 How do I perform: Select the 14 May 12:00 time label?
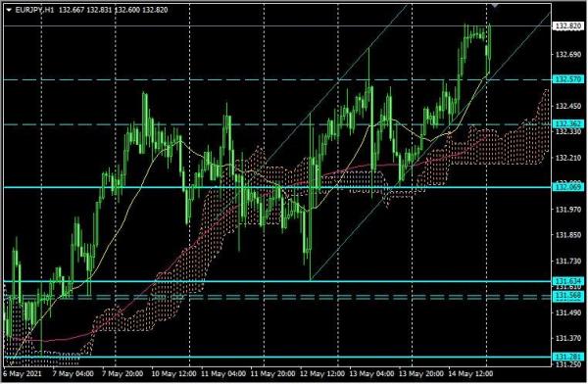470,374
